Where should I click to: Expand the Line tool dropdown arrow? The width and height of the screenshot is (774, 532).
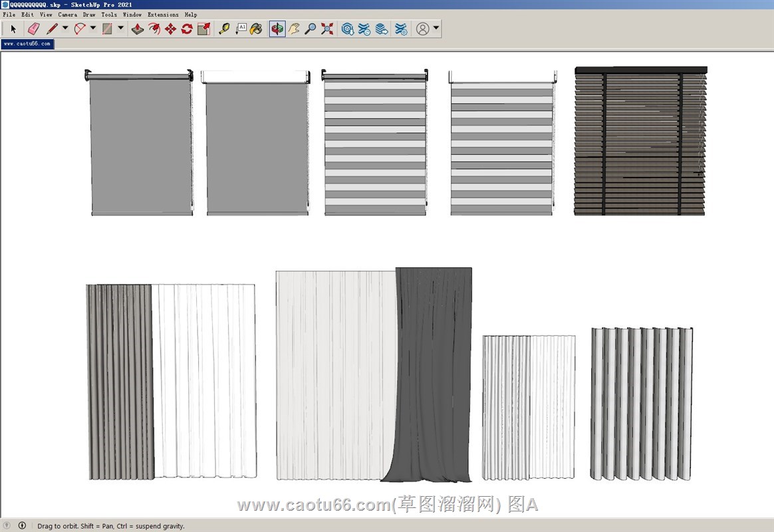65,28
